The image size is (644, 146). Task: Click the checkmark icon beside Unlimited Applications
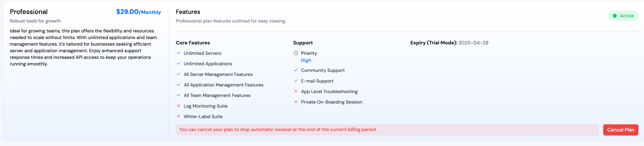pyautogui.click(x=178, y=64)
